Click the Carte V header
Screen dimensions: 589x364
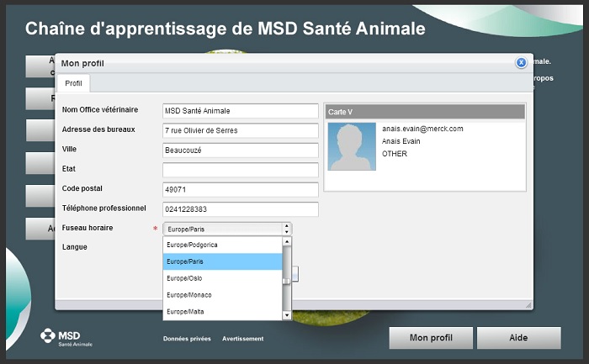(424, 112)
